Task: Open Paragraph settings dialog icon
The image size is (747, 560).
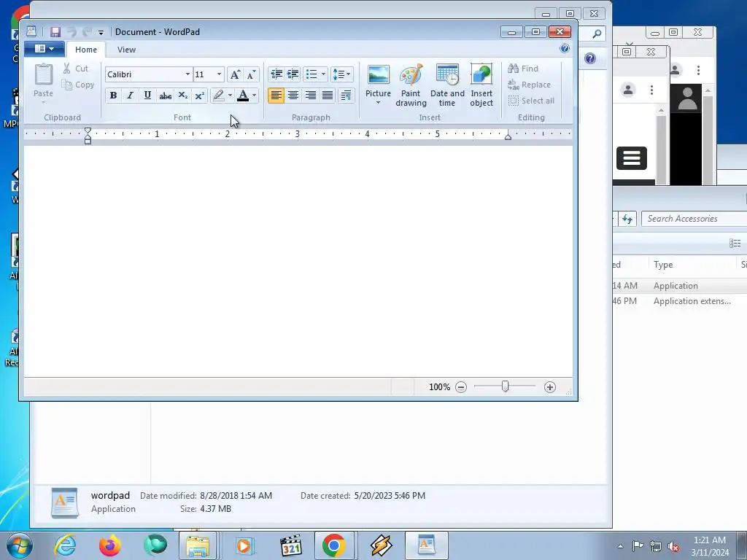Action: pyautogui.click(x=347, y=96)
